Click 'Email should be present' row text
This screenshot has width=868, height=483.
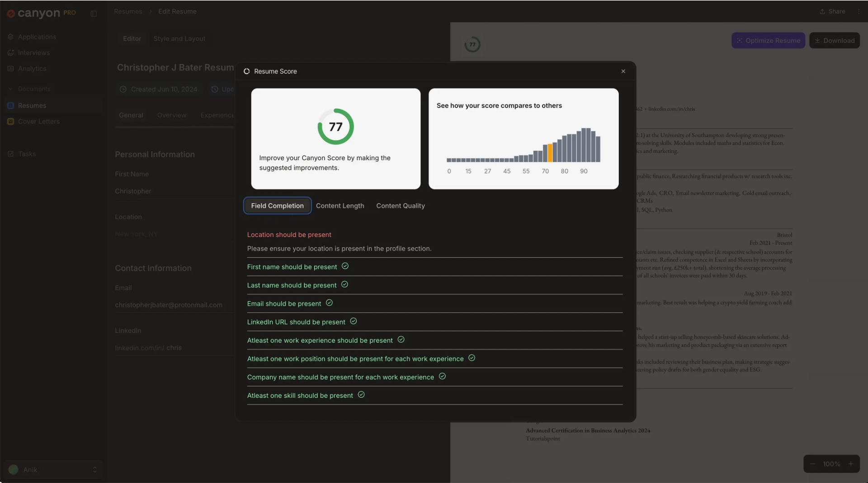[x=284, y=303]
